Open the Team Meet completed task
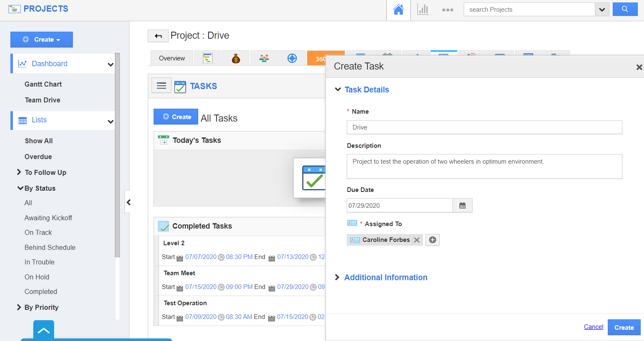Viewport: 644px width, 341px height. (179, 273)
